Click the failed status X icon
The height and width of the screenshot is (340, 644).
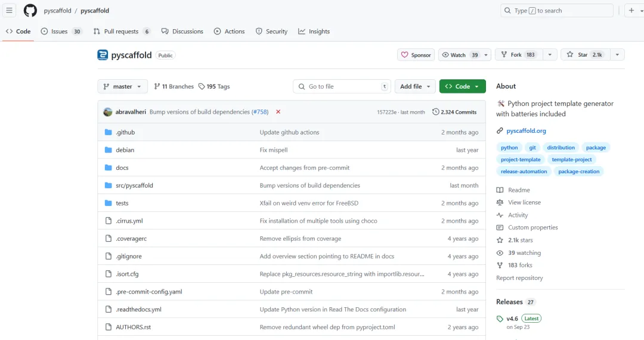[x=278, y=112]
